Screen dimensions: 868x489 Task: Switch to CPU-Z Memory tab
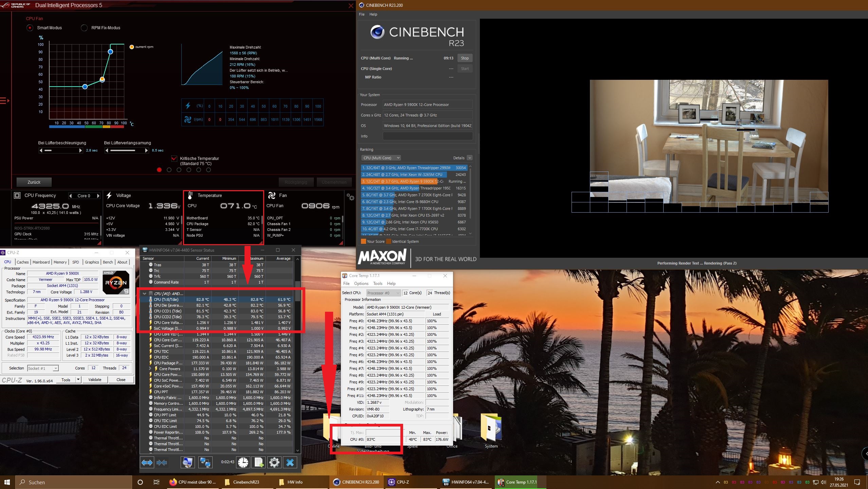click(x=60, y=262)
